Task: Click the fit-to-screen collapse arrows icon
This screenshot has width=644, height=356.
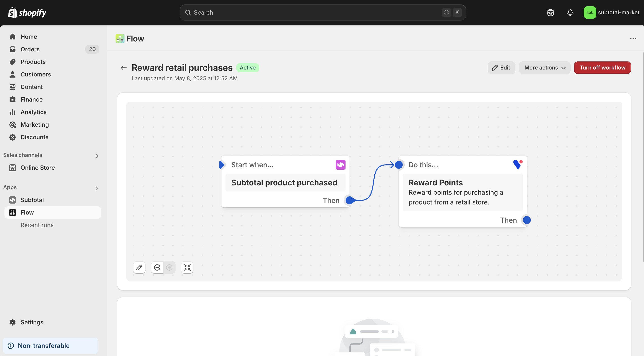Action: [187, 267]
